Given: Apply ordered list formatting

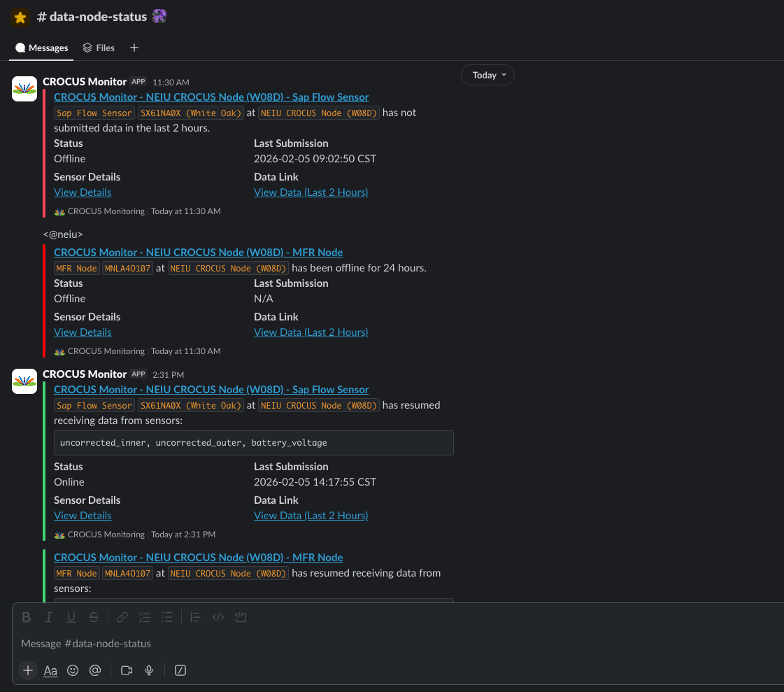Looking at the screenshot, I should pos(145,617).
